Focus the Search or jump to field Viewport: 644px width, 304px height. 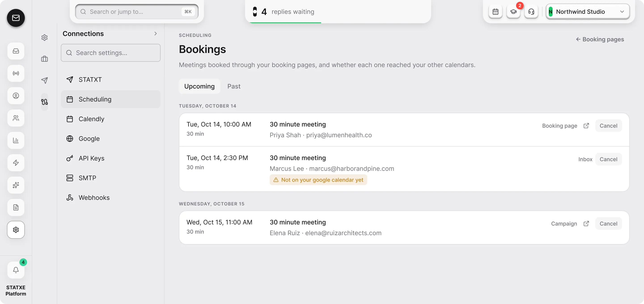[x=137, y=11]
